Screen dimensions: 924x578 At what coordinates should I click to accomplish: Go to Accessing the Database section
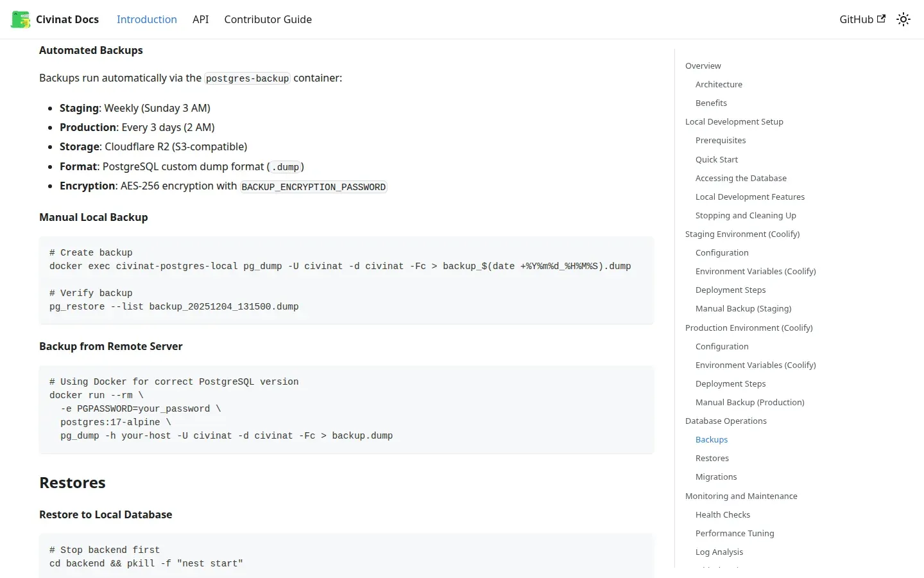click(x=741, y=178)
